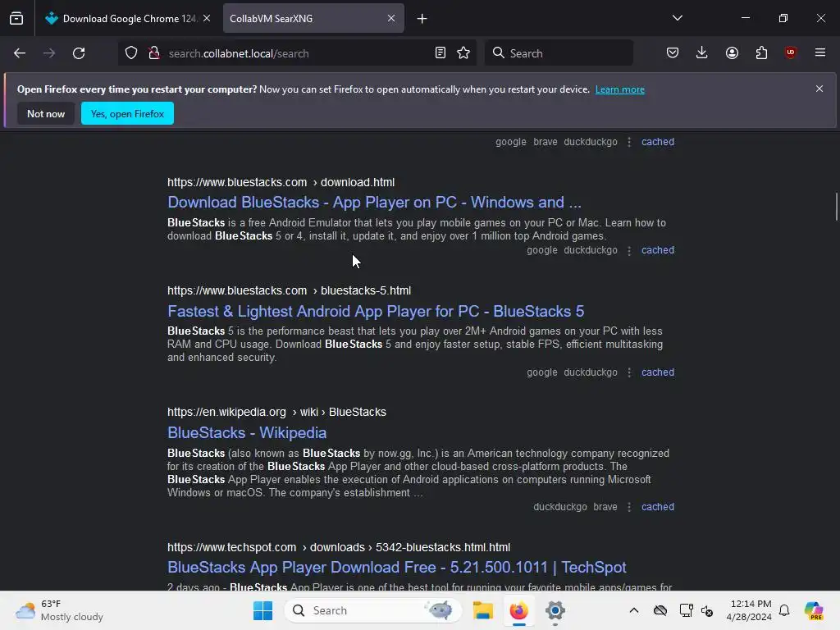The image size is (840, 630).
Task: Open tracking protection shield icon
Action: (x=131, y=53)
